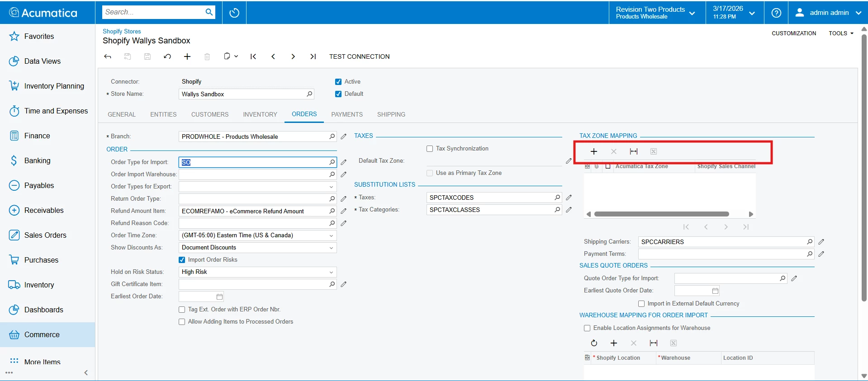Open the Show Discounts As dropdown
Viewport: 868px width, 381px height.
click(x=331, y=248)
